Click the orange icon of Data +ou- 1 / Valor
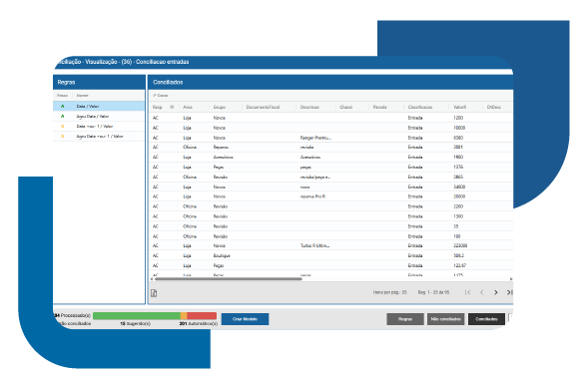This screenshot has height=381, width=588. click(x=63, y=127)
